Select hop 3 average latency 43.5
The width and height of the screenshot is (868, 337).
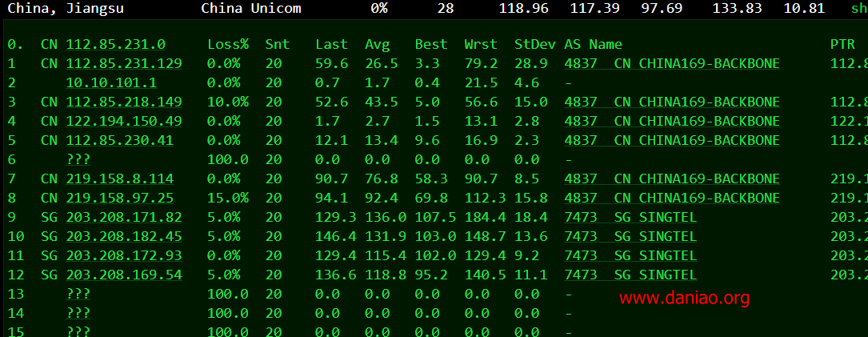click(382, 102)
